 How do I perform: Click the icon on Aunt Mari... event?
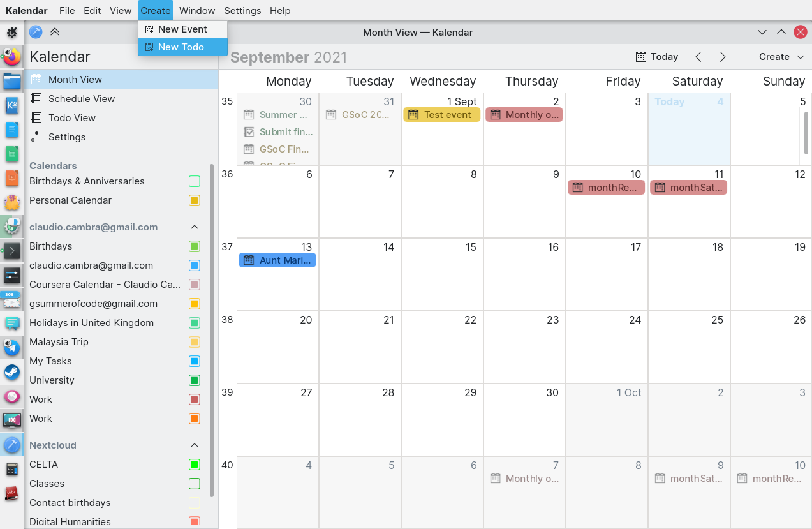tap(249, 260)
